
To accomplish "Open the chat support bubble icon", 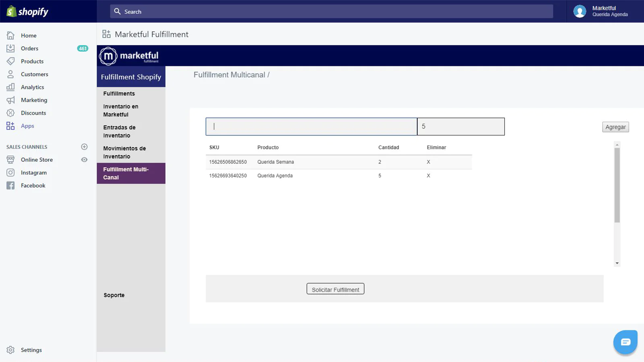I will tap(625, 342).
